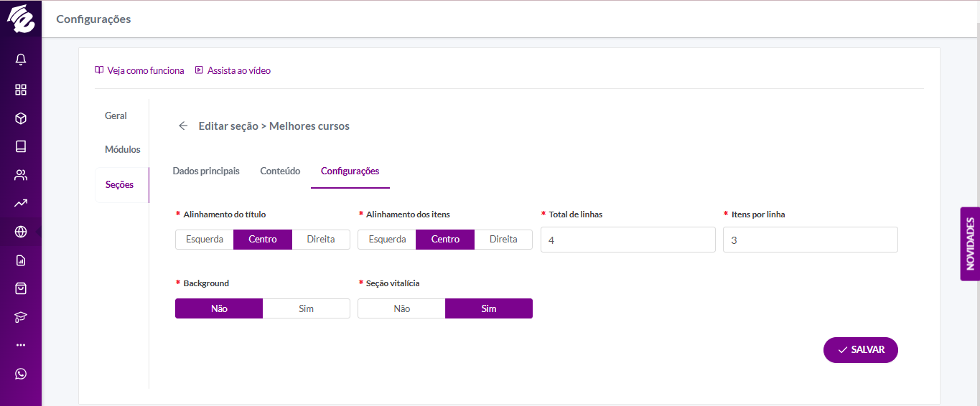This screenshot has height=406, width=980.
Task: Switch to the Conteúdo tab
Action: click(280, 171)
